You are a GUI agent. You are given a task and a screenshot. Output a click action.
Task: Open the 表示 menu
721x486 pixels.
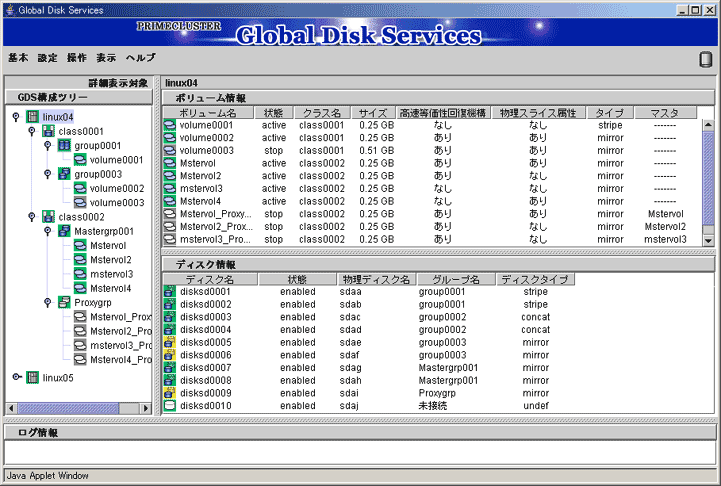[x=106, y=57]
